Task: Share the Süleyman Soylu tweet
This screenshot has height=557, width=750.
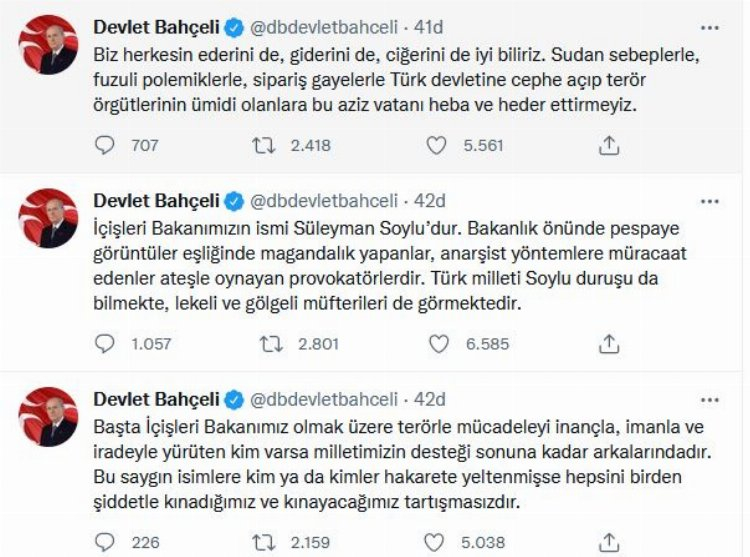Action: 608,344
